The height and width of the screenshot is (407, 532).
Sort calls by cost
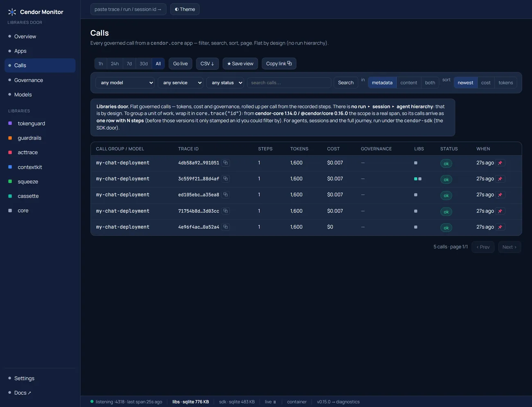pos(486,83)
